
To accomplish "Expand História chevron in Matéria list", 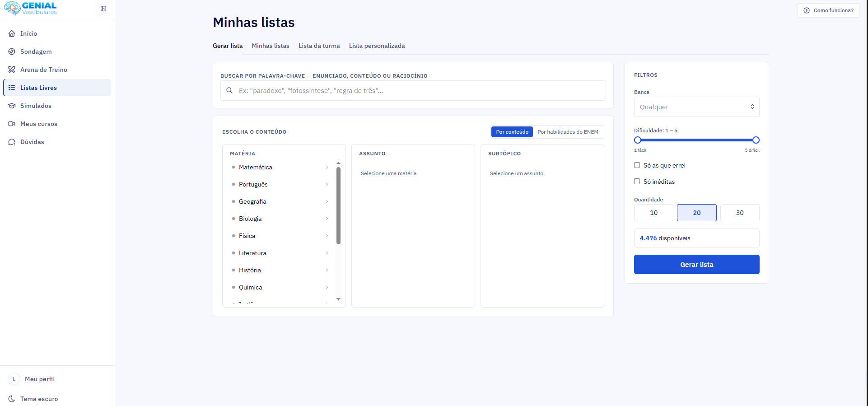I will pyautogui.click(x=327, y=270).
